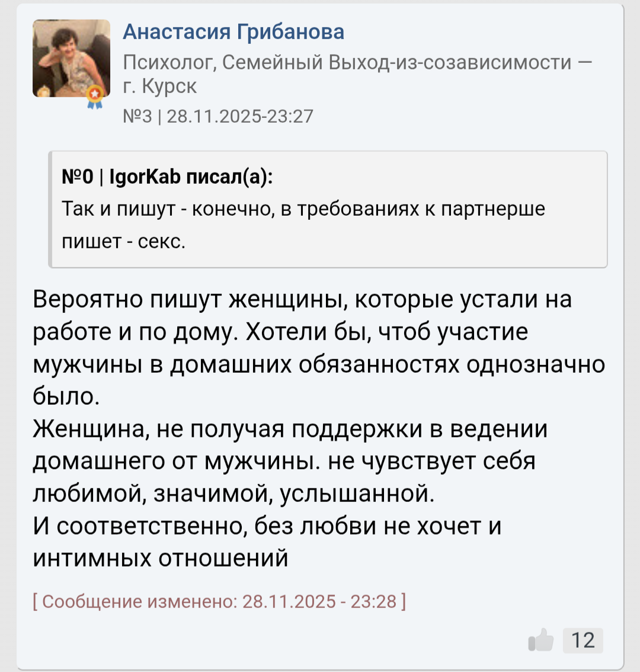
Task: Click the №0 reference in quote header
Action: pyautogui.click(x=78, y=177)
